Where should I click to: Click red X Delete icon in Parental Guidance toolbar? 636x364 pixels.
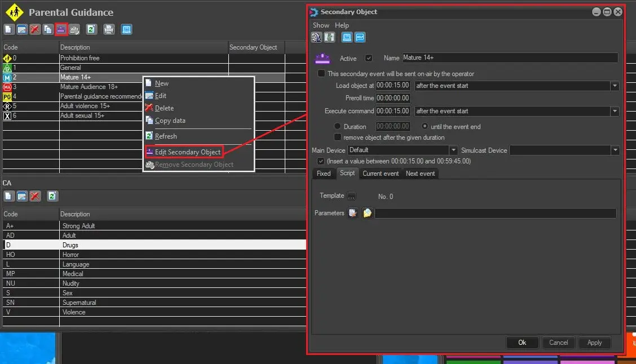(35, 29)
